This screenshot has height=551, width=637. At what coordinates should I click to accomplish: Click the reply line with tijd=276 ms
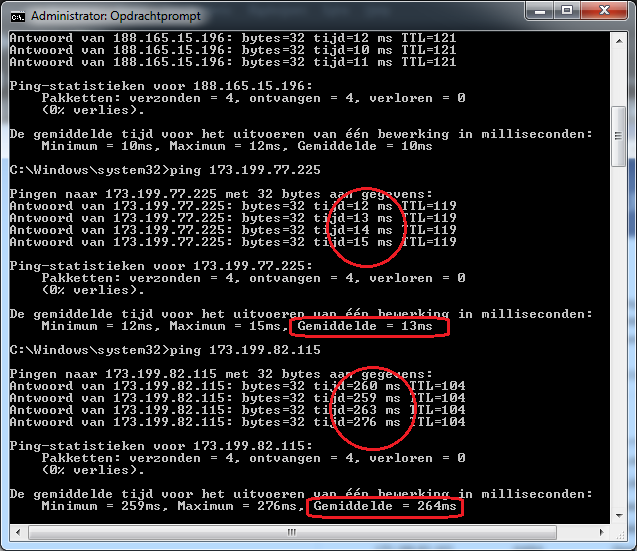[x=237, y=422]
